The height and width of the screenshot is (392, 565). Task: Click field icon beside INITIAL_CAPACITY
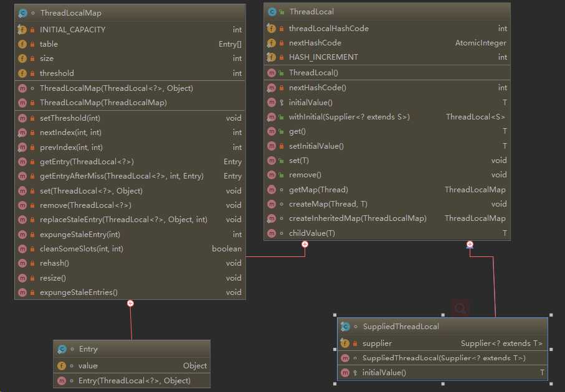coord(22,29)
